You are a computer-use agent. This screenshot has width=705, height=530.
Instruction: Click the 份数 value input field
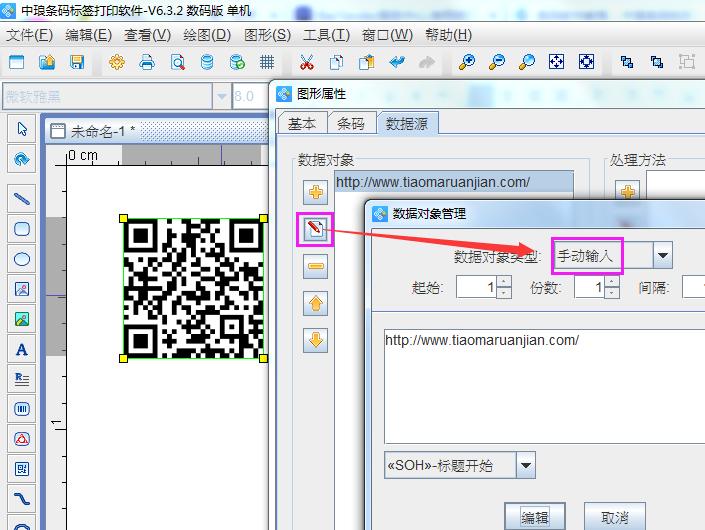click(x=590, y=287)
